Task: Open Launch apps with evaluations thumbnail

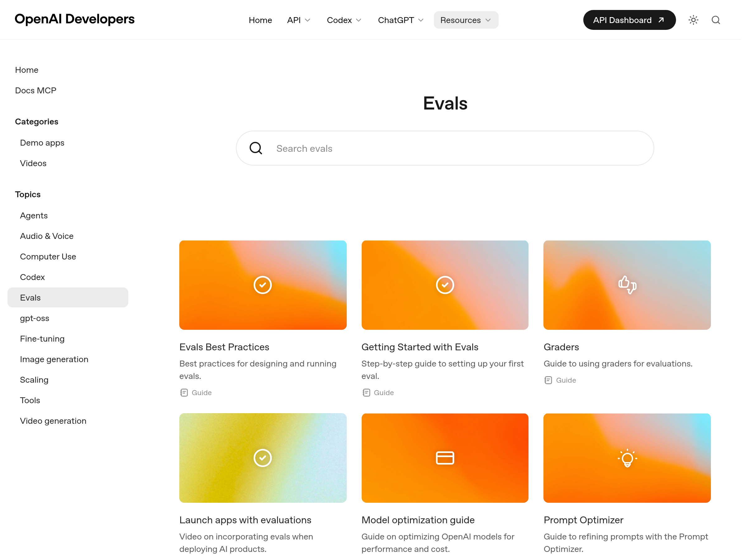Action: point(263,458)
